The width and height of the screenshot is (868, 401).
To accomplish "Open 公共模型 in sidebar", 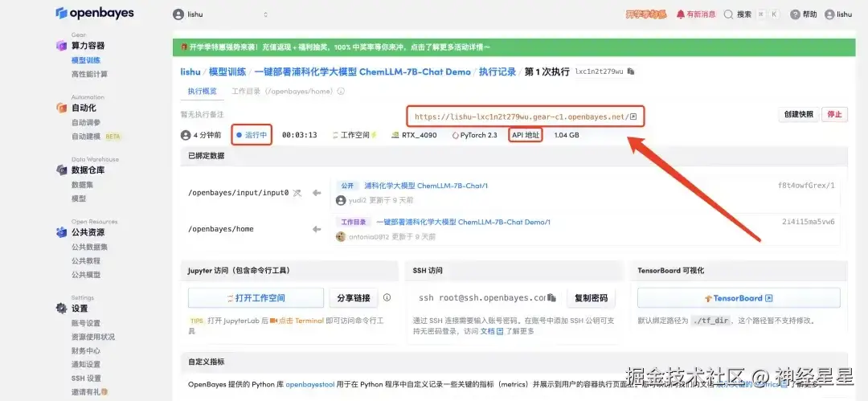I will click(x=86, y=275).
